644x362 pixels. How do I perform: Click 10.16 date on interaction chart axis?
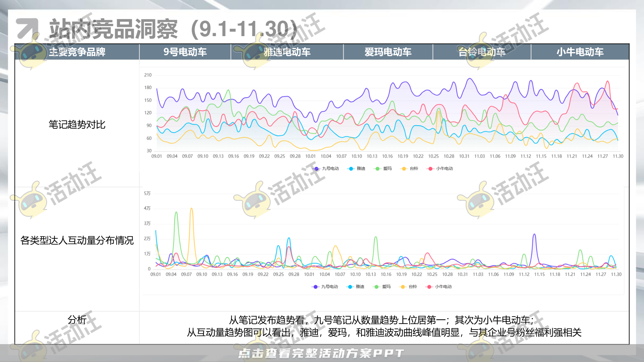tap(386, 274)
